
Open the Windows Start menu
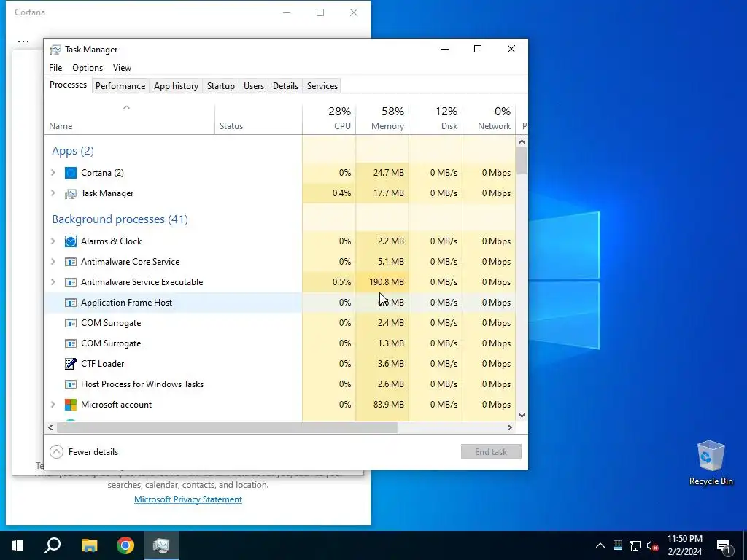point(18,545)
